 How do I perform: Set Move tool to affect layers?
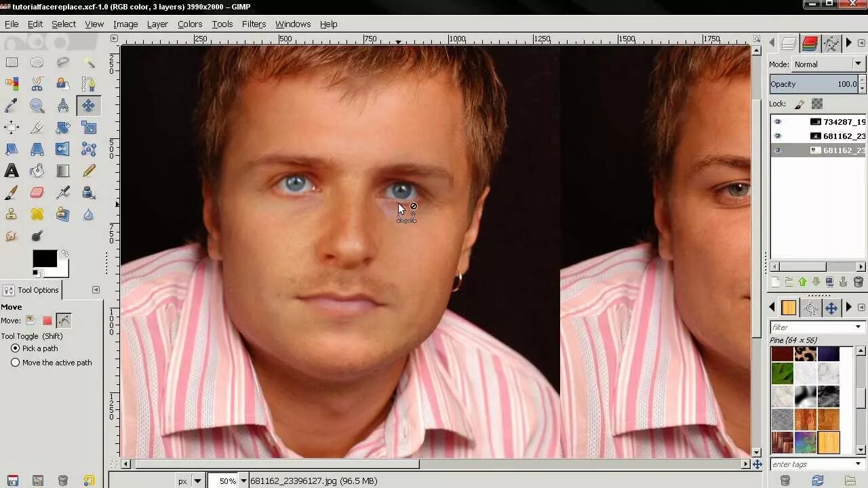pyautogui.click(x=30, y=321)
